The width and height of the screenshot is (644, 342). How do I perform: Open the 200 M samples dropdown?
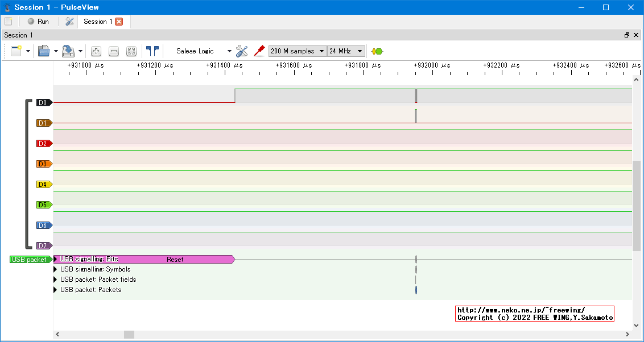[298, 51]
